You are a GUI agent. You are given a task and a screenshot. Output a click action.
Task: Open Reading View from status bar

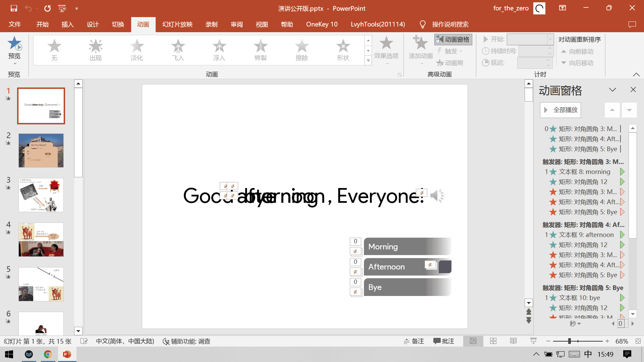[513, 341]
